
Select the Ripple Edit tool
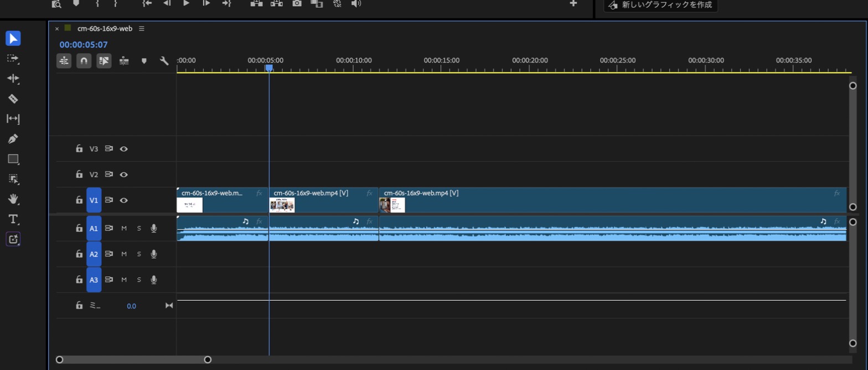tap(13, 79)
